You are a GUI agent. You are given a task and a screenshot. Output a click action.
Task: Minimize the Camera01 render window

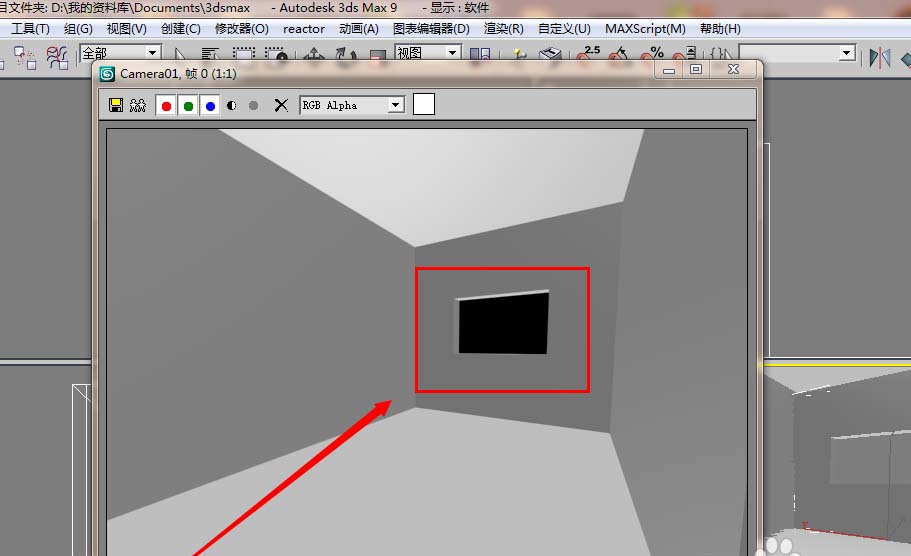669,70
